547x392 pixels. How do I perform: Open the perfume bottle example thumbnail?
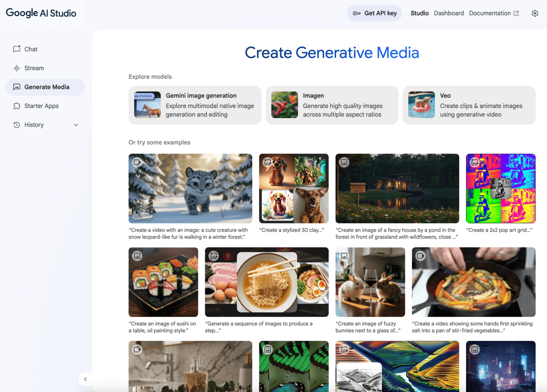click(x=191, y=367)
